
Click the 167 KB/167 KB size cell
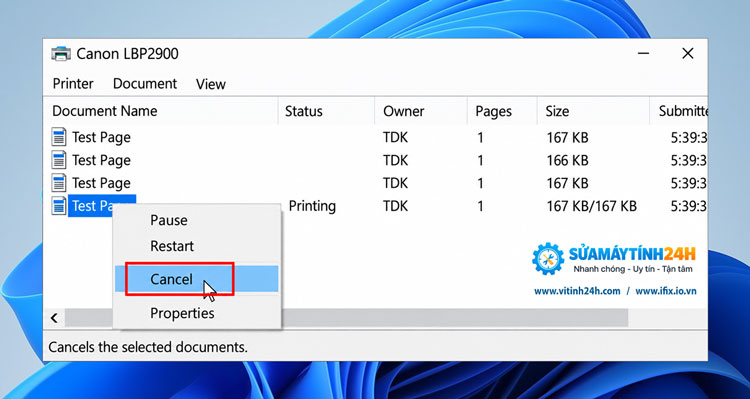pyautogui.click(x=592, y=206)
